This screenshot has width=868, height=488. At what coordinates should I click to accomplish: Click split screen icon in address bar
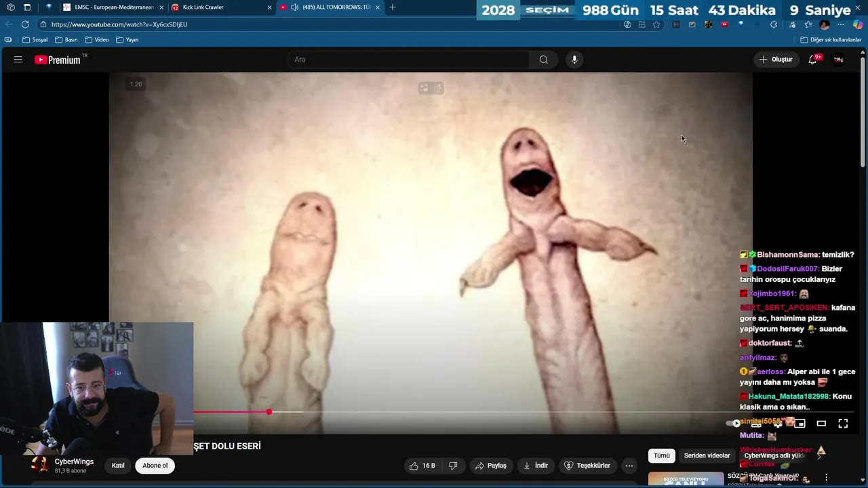[x=642, y=24]
